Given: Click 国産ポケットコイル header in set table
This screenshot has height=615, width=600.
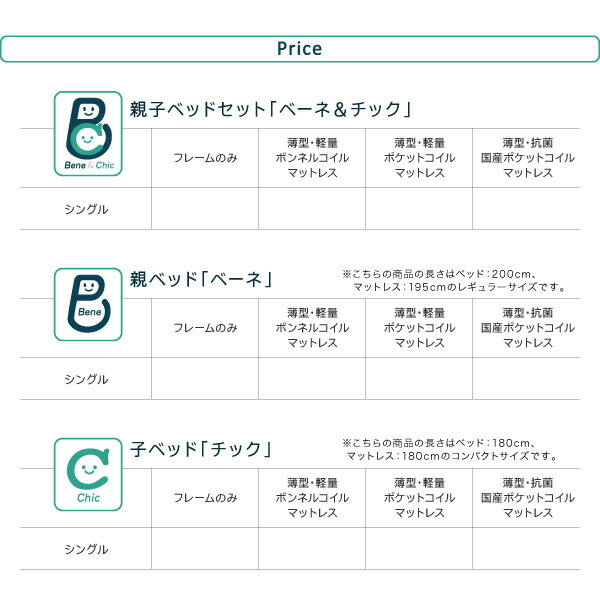Looking at the screenshot, I should (528, 158).
